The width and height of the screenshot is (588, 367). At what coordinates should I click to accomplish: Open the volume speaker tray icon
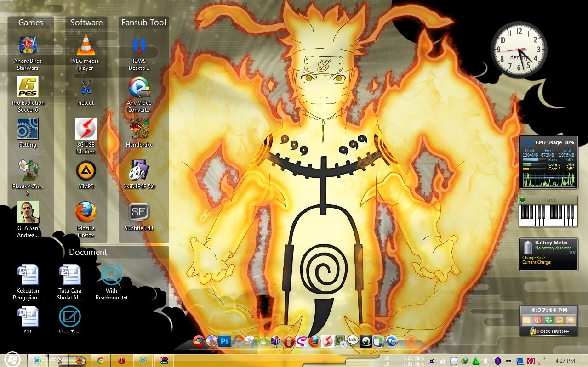click(486, 361)
